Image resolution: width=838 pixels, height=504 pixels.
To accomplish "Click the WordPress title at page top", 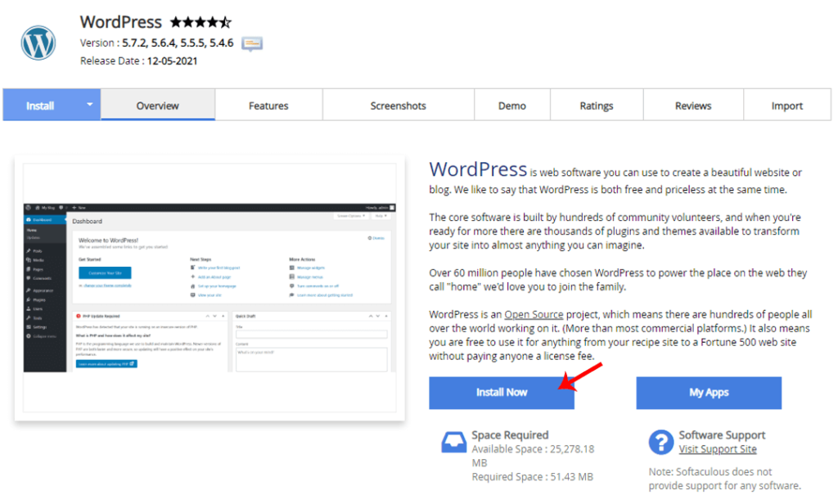I will click(x=121, y=22).
